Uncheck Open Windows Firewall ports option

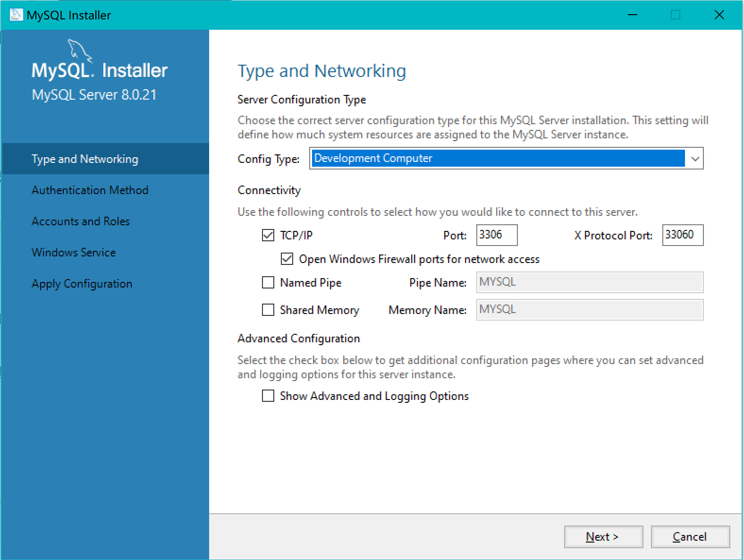coord(287,259)
